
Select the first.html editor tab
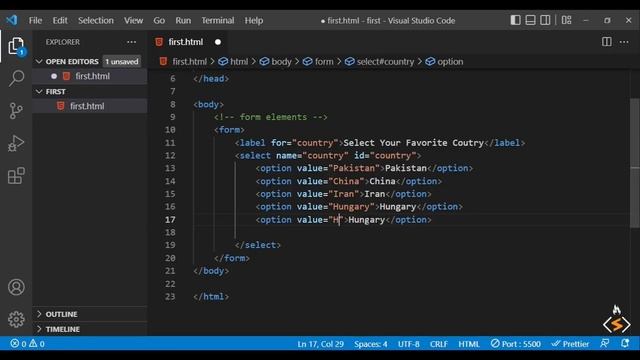(188, 42)
